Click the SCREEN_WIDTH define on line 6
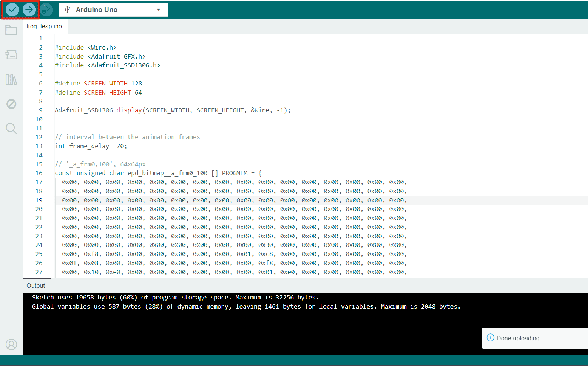Screen dimensions: 588x366 coord(105,84)
